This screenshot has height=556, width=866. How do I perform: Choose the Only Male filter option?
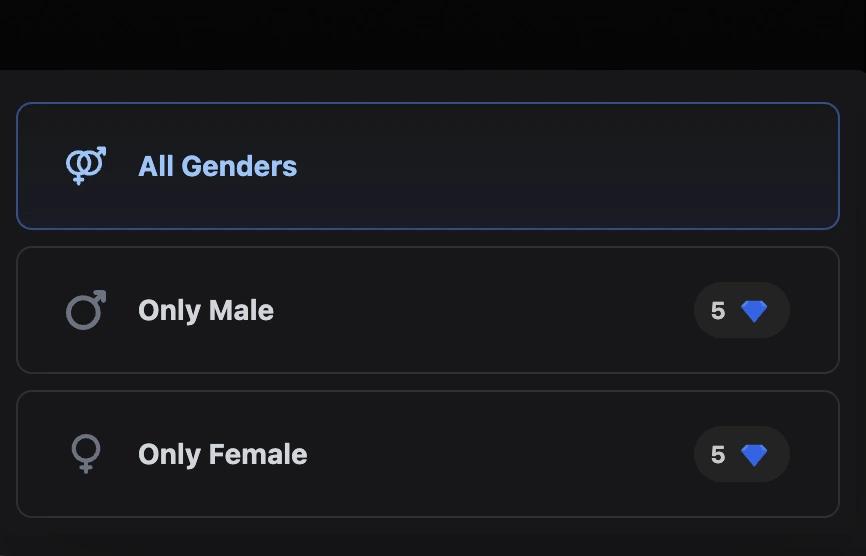[x=427, y=310]
